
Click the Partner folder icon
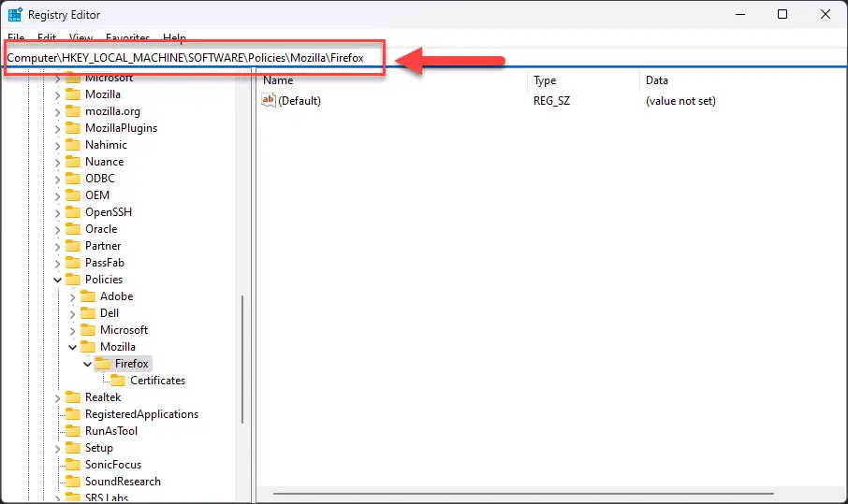[x=72, y=246]
